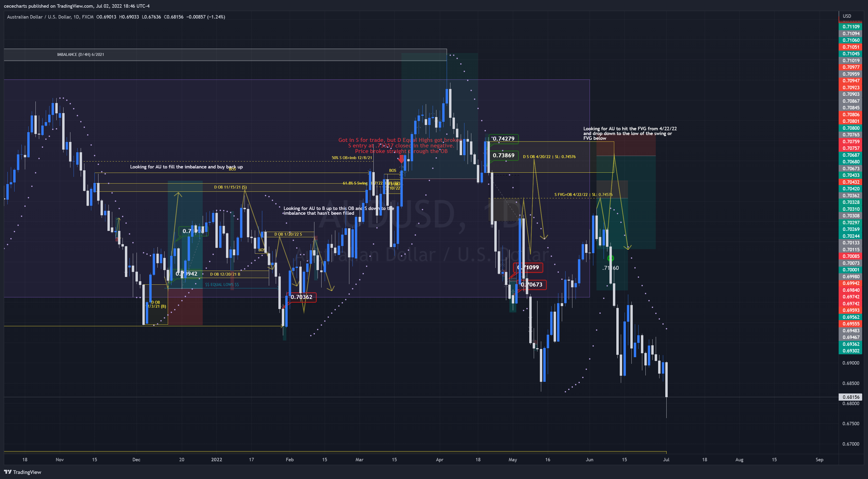Click the "Looking for AU to hit the FVG" note
The width and height of the screenshot is (868, 479).
coord(630,133)
